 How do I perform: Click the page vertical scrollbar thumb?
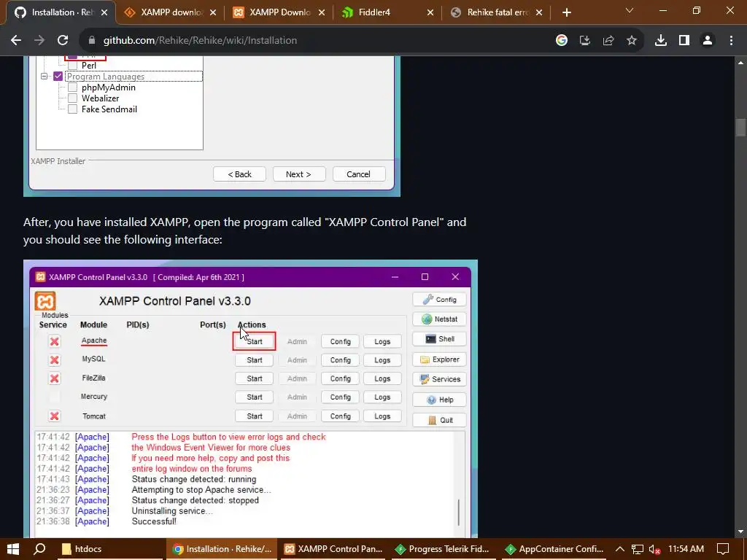pos(740,127)
